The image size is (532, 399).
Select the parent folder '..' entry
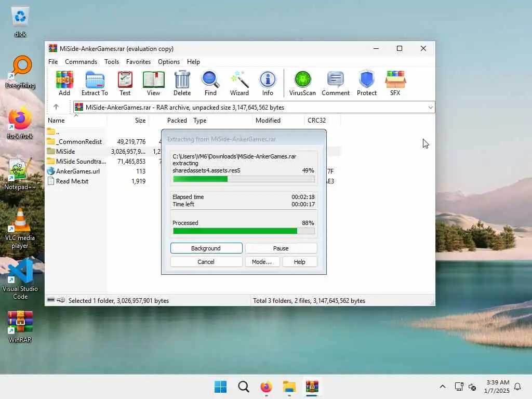coord(54,131)
